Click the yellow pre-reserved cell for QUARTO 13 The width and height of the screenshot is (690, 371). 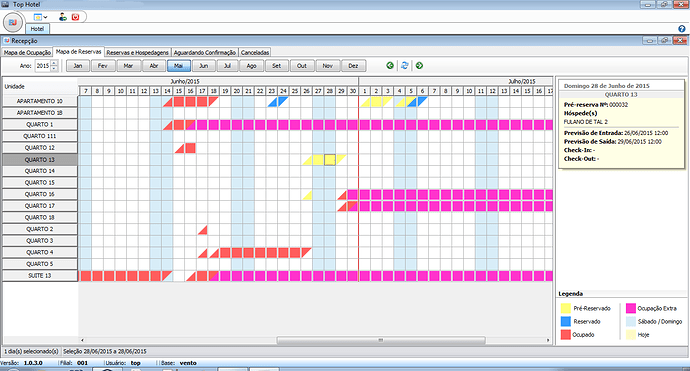coord(330,160)
